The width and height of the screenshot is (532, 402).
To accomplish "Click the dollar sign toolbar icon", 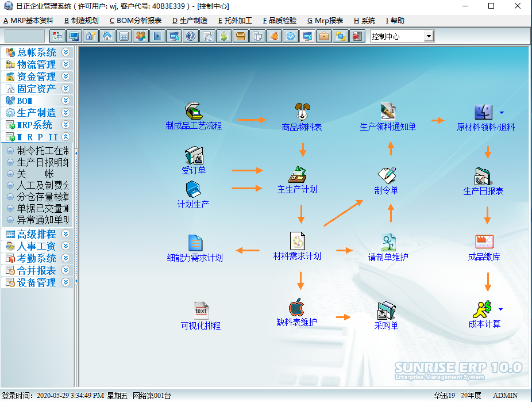I will 224,36.
